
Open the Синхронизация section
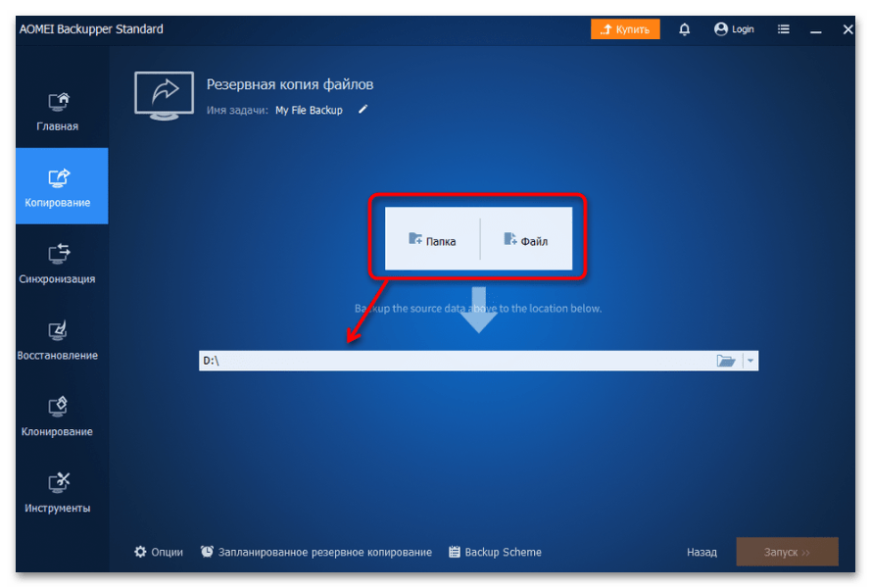click(x=57, y=264)
